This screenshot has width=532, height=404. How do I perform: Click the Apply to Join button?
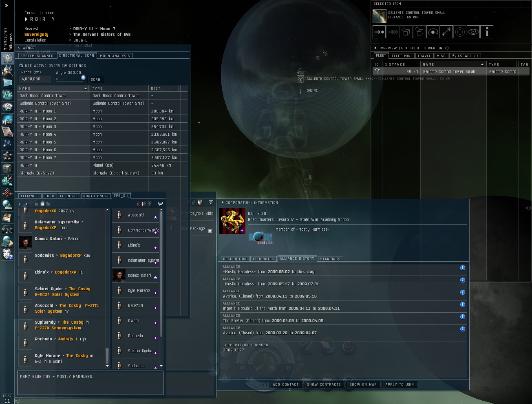click(x=400, y=384)
